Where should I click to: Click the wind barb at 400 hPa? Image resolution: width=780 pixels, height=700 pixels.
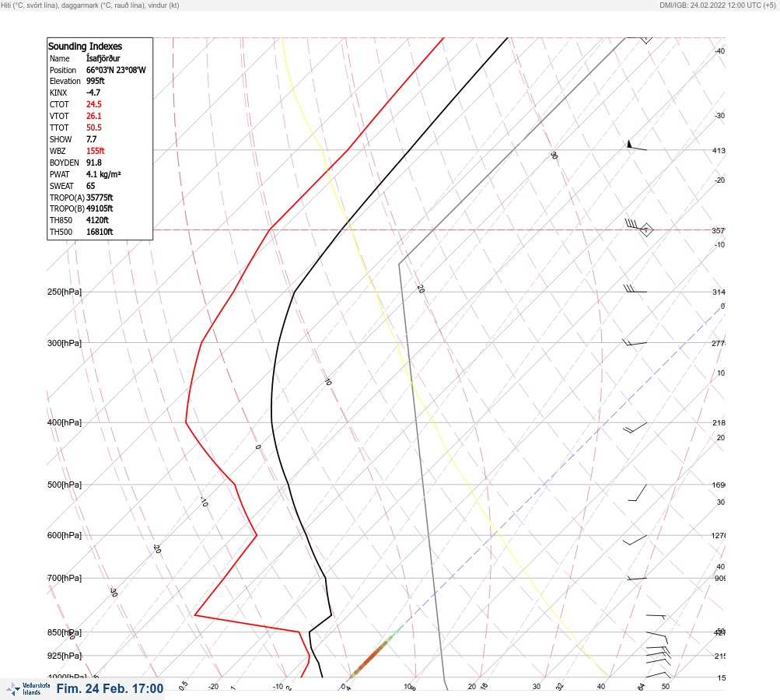(x=635, y=428)
